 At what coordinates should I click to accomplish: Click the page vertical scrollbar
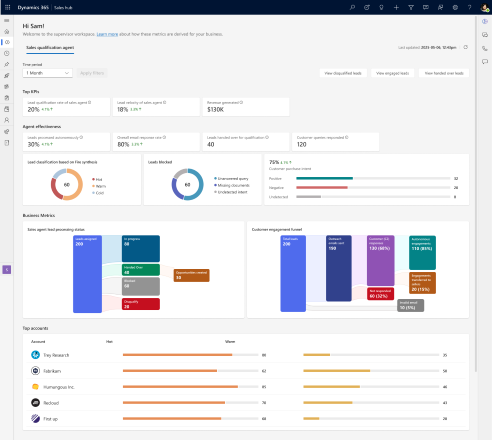tap(476, 193)
